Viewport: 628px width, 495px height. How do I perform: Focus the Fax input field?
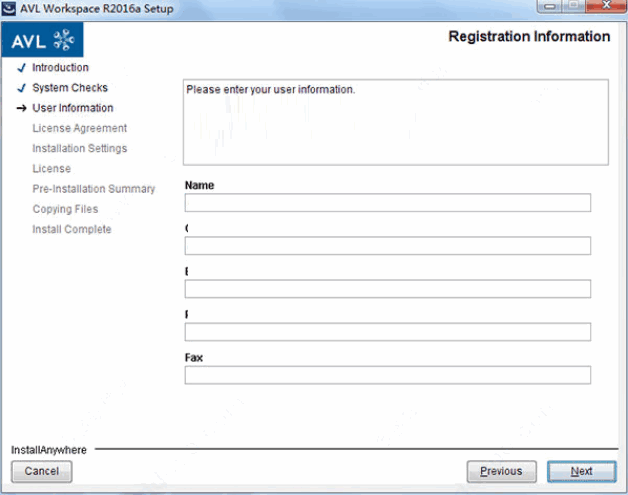387,375
